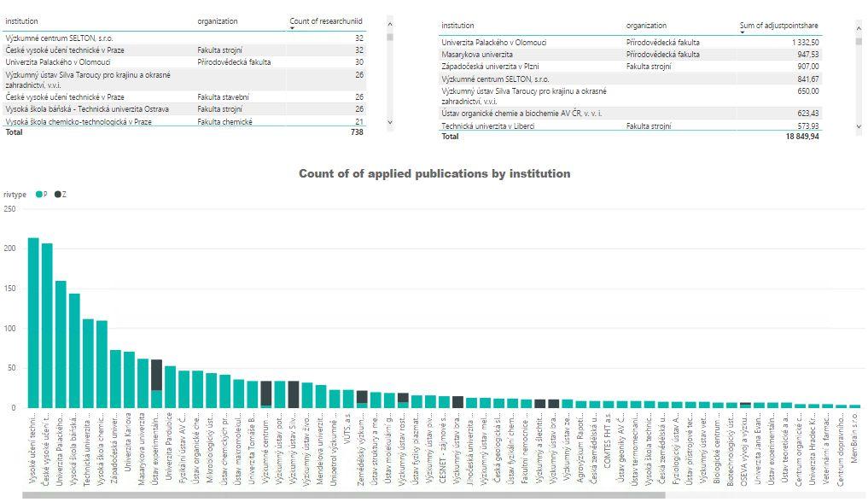868x502 pixels.
Task: Click the organization header in the left table
Action: [218, 21]
